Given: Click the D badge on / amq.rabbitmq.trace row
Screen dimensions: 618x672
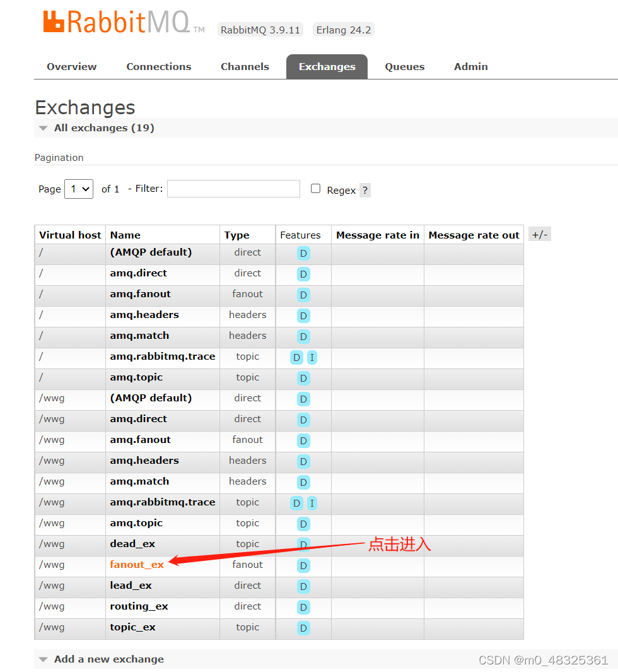Looking at the screenshot, I should pos(296,357).
